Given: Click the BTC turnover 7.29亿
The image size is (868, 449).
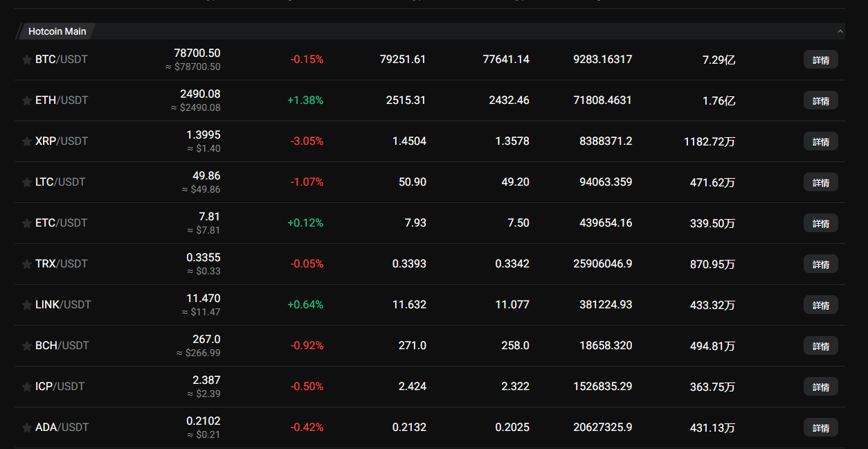Looking at the screenshot, I should [x=719, y=60].
